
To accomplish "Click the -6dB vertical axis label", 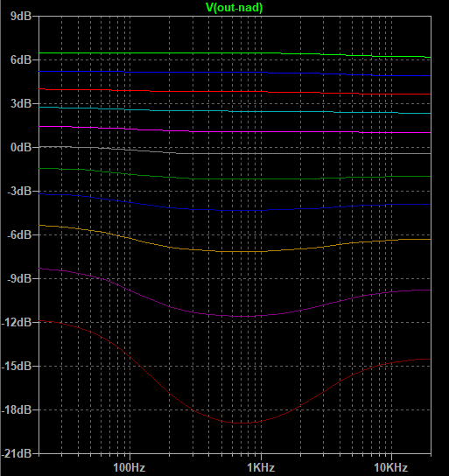I will (x=19, y=234).
